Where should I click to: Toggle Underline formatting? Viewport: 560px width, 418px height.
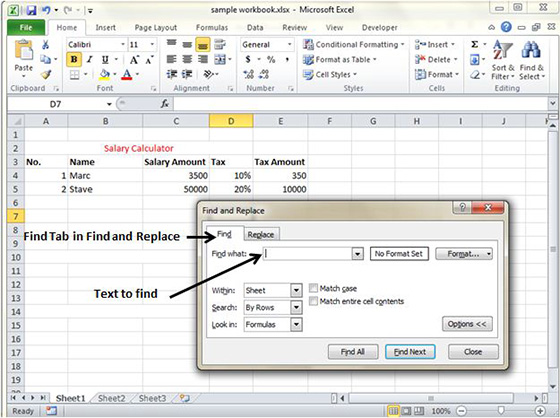tap(105, 59)
